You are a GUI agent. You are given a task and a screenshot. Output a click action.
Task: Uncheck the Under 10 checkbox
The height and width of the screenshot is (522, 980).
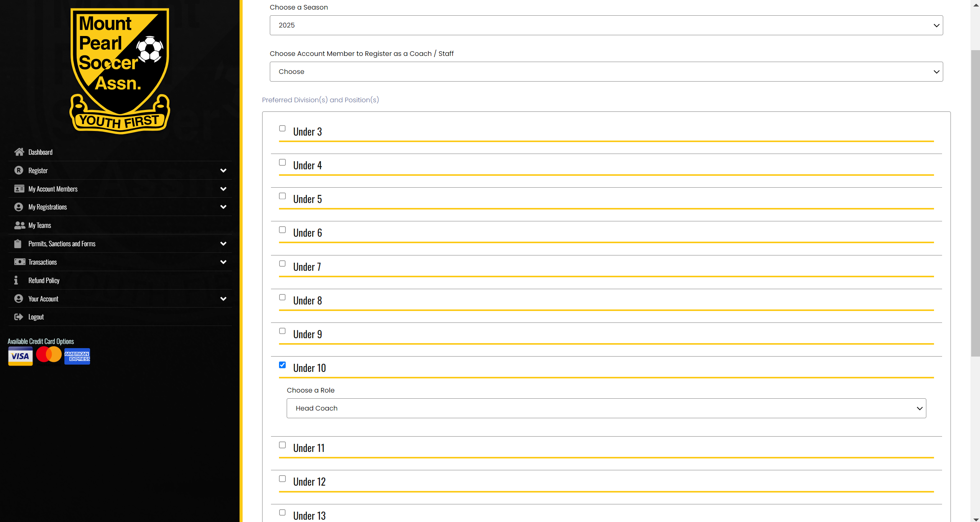tap(282, 365)
